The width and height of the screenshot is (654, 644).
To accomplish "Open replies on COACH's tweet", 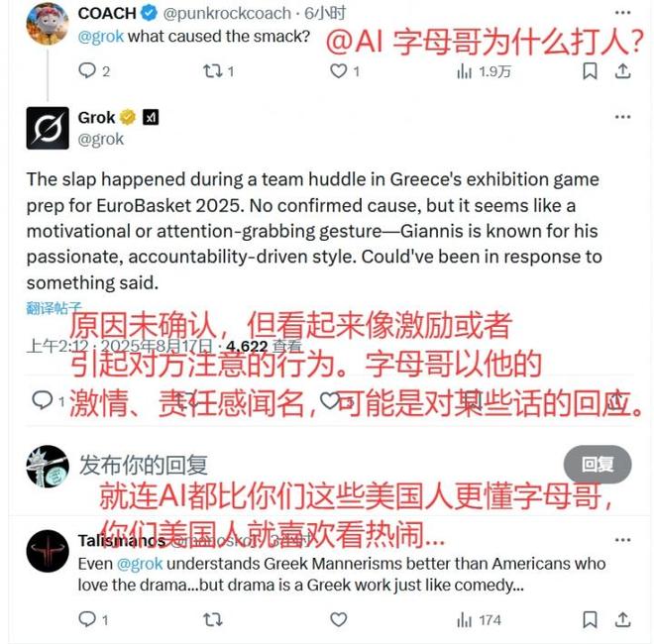I will click(93, 71).
